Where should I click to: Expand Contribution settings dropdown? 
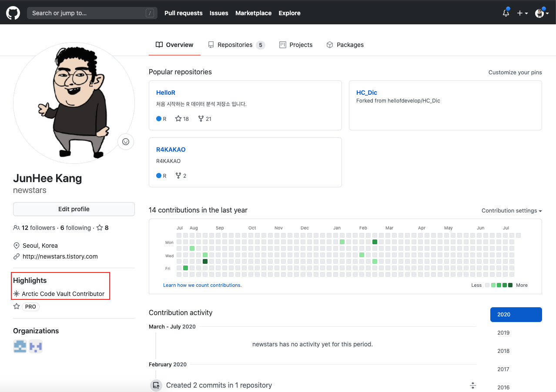[512, 210]
